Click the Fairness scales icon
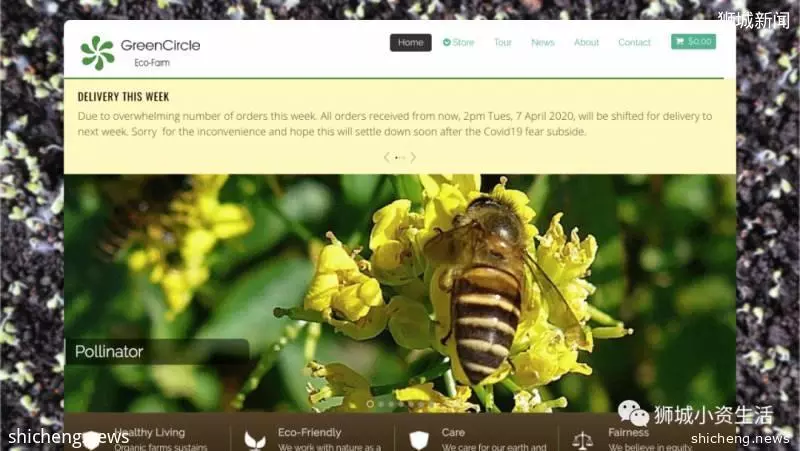The width and height of the screenshot is (800, 451). 582,440
